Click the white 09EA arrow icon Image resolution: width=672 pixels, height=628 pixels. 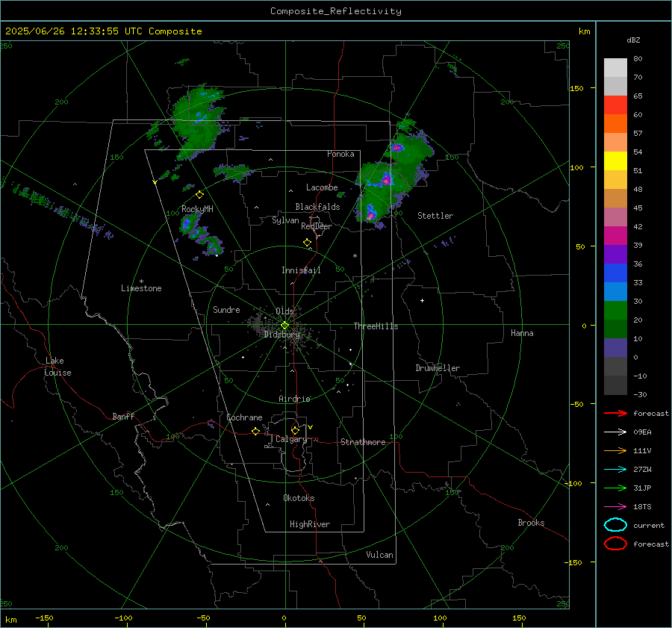click(615, 432)
